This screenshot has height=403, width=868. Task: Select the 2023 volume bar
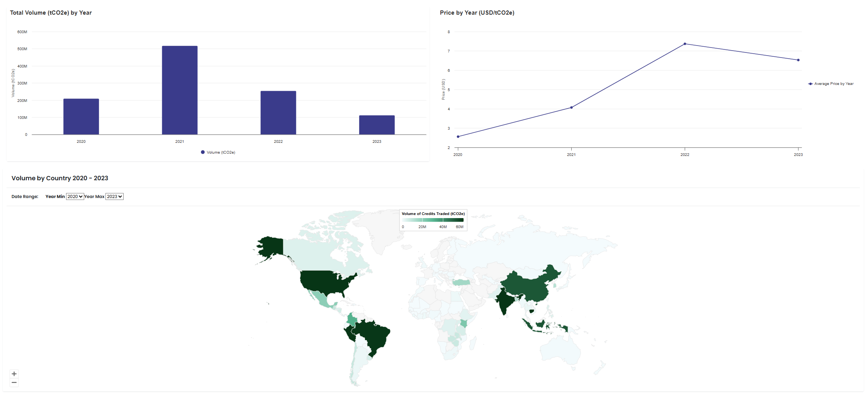click(x=377, y=125)
